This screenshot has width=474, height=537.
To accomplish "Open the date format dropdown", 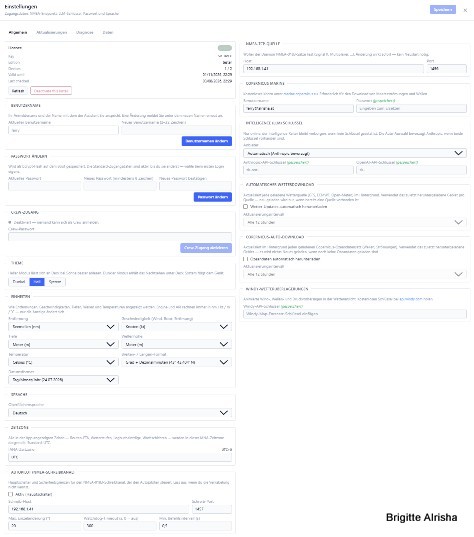I will tap(63, 380).
